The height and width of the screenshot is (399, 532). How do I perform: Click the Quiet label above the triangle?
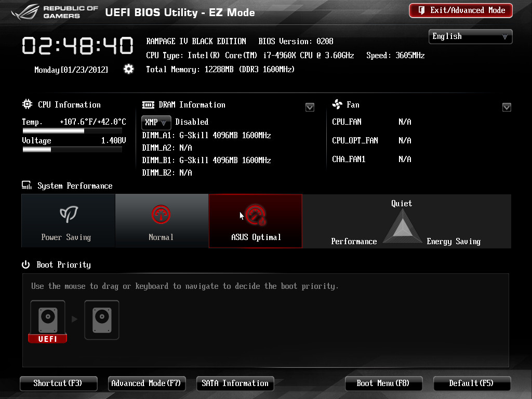(x=402, y=203)
